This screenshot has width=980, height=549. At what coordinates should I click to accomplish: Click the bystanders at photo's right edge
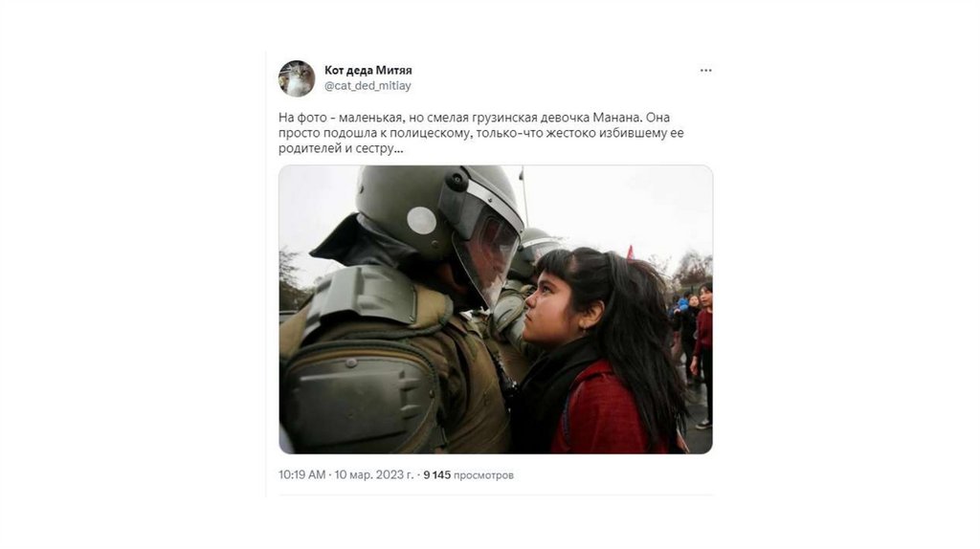[x=692, y=350]
